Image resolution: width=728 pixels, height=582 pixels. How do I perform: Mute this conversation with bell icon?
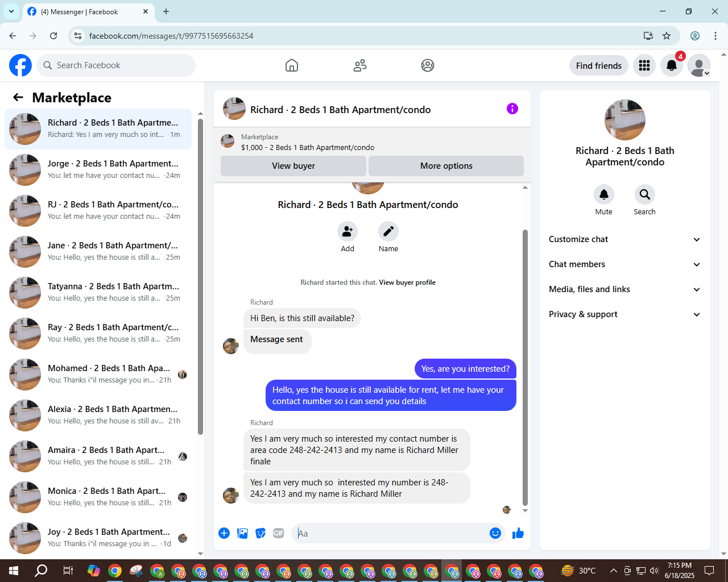(604, 194)
